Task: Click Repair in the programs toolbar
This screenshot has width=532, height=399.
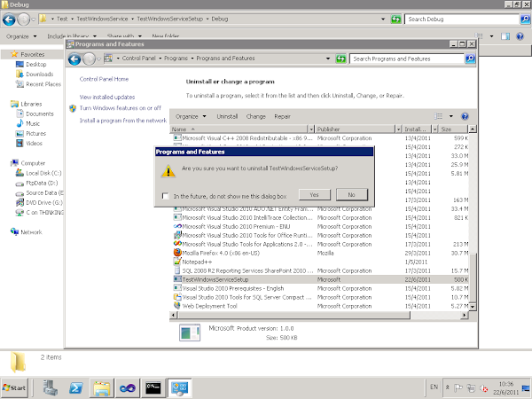Action: (282, 116)
